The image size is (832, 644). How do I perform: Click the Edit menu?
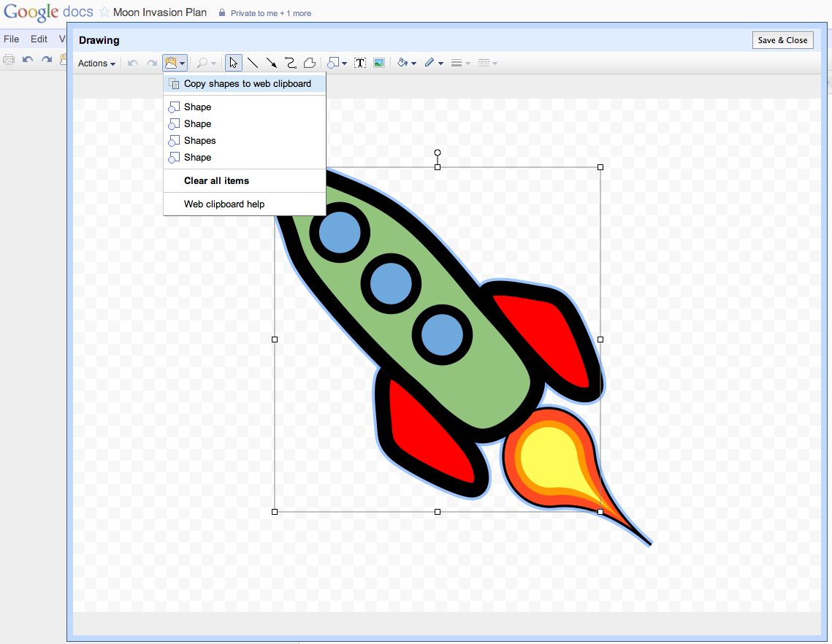[x=39, y=39]
